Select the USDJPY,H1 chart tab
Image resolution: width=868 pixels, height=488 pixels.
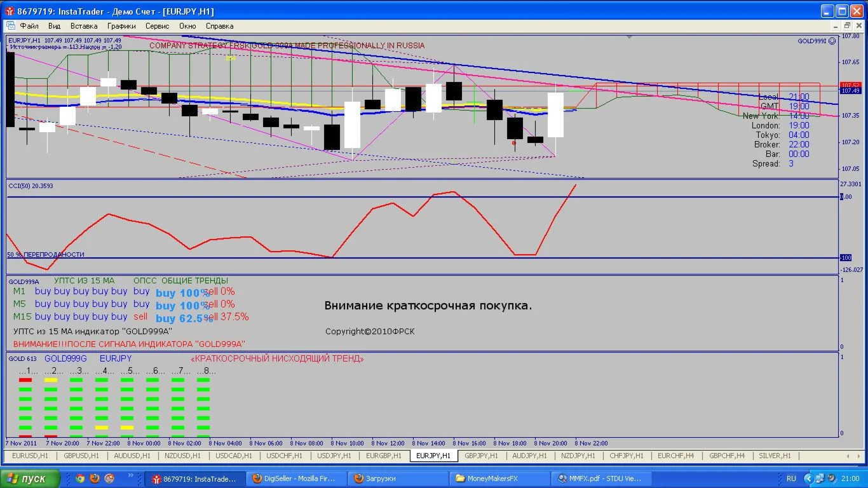(334, 456)
